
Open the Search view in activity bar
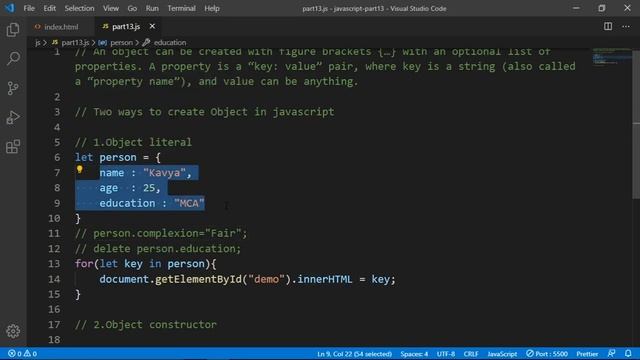click(13, 59)
